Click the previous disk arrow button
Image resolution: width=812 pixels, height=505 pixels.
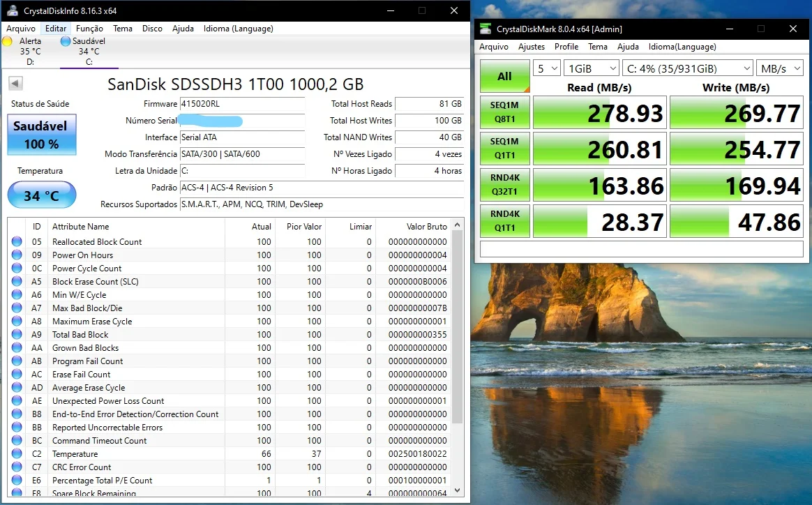click(x=15, y=84)
